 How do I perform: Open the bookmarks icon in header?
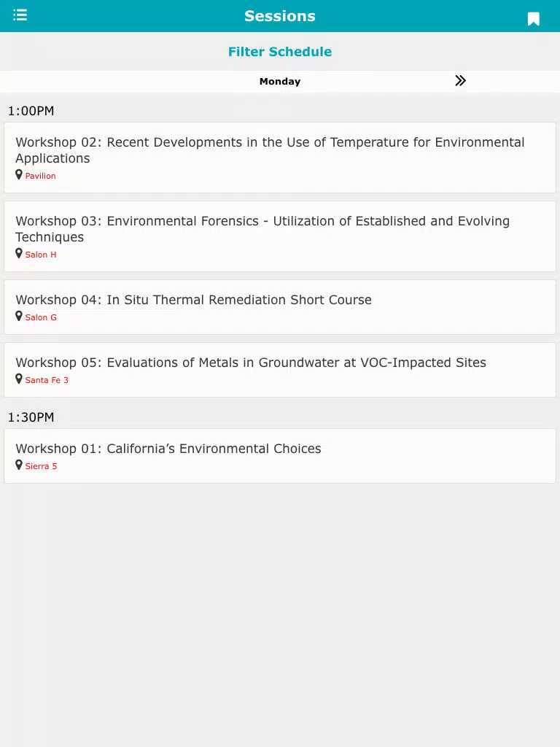533,18
